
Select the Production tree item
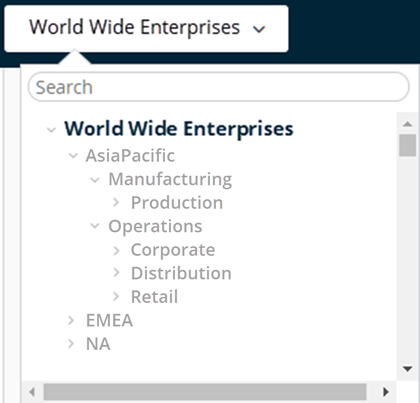(x=177, y=203)
